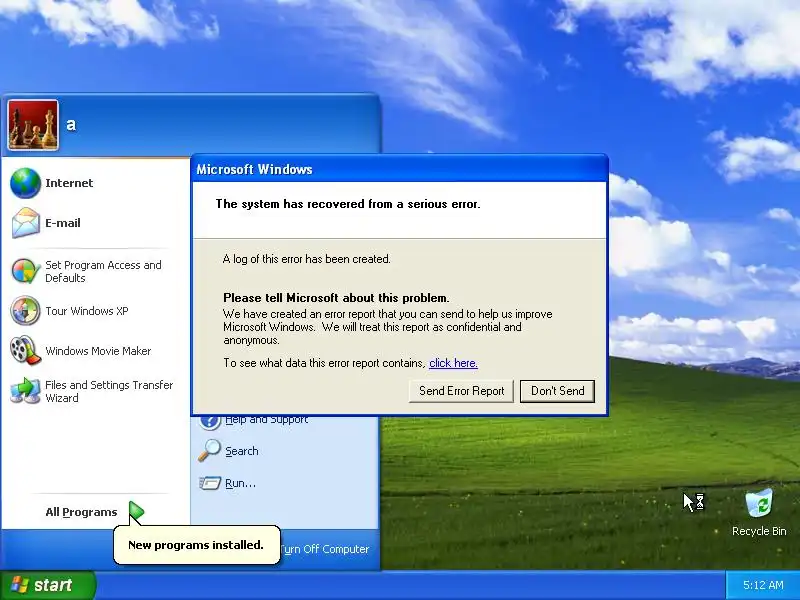Click the Tour Windows XP icon
Screen dimensions: 800x600
tap(25, 310)
